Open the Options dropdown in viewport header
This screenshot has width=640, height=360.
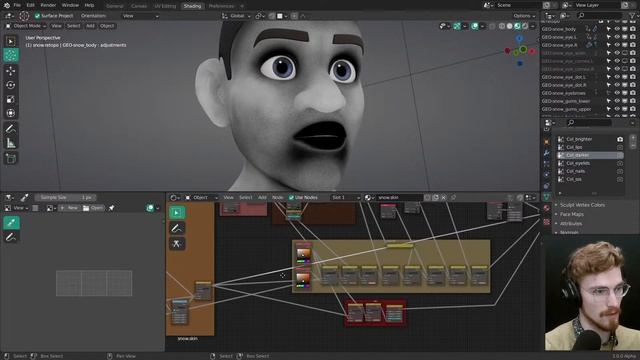[524, 16]
